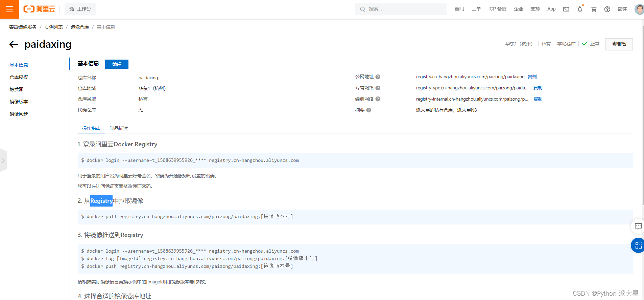Click the docker push command line
Viewport: 644px width, 300px height.
click(x=187, y=266)
